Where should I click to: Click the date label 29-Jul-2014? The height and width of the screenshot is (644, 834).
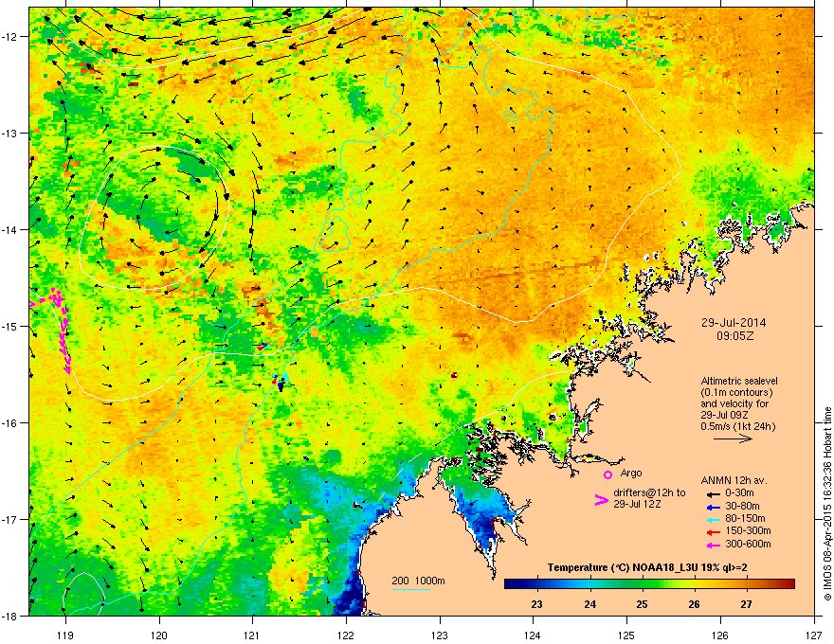(x=734, y=323)
